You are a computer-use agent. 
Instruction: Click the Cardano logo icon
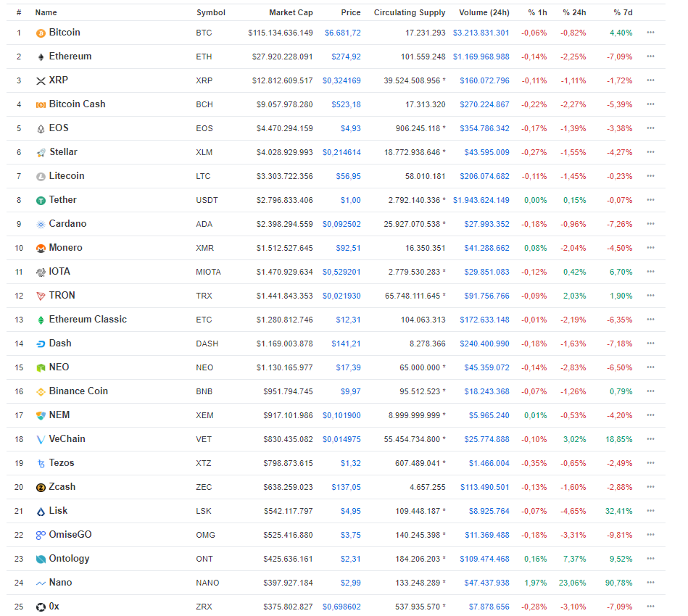pos(41,225)
